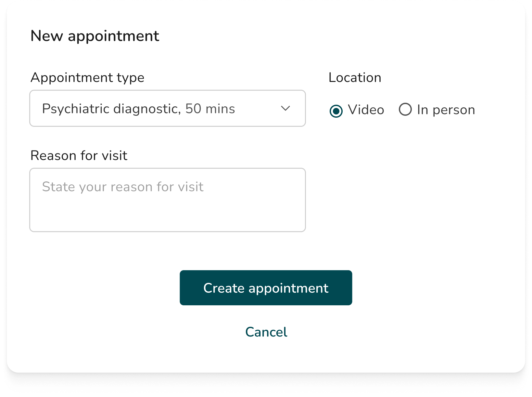Submit the form via Create appointment
Screen dimensions: 532x397
(x=266, y=288)
